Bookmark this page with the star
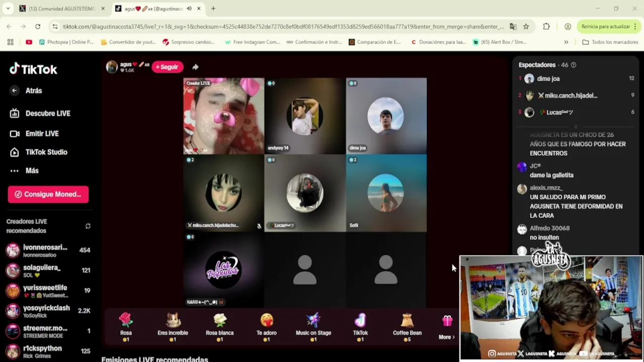This screenshot has width=644, height=362. coord(526,26)
